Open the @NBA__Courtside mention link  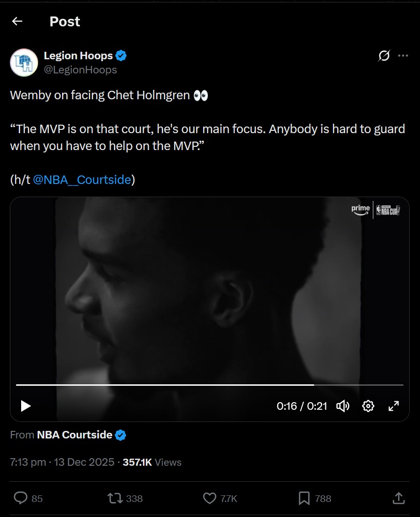click(x=82, y=180)
